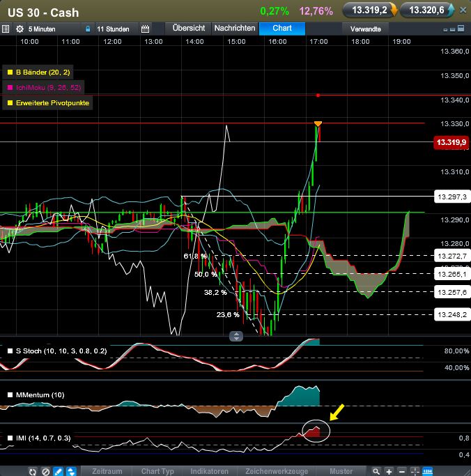This screenshot has width=471, height=476.
Task: Click the refresh arrows icon in bottom toolbar
Action: coord(32,471)
